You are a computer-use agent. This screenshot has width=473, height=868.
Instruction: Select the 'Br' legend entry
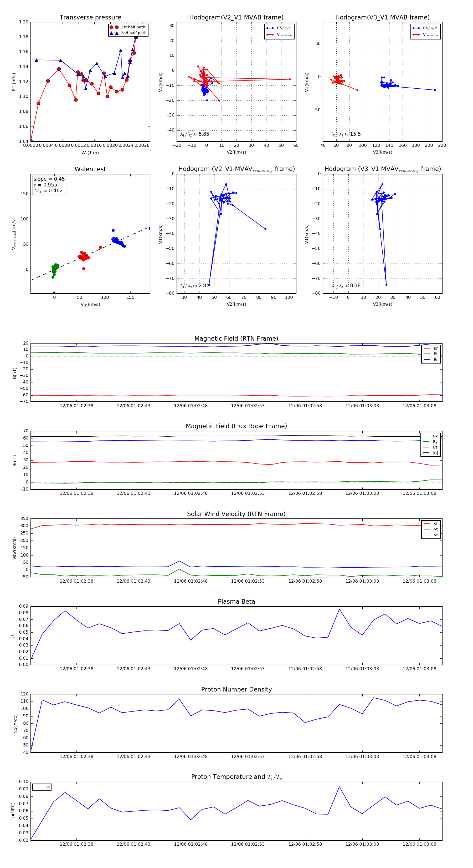(431, 349)
